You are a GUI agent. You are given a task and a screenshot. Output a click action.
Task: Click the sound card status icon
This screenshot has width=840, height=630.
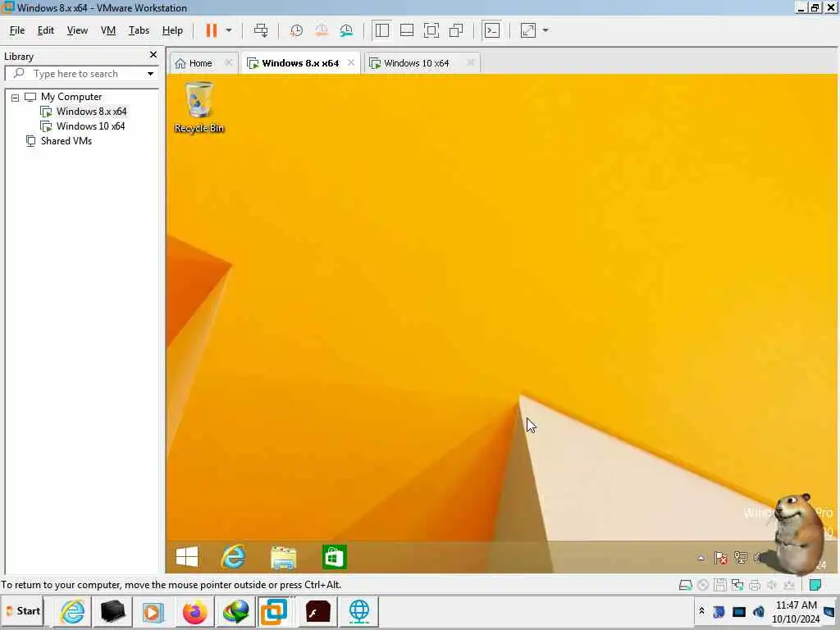click(772, 585)
